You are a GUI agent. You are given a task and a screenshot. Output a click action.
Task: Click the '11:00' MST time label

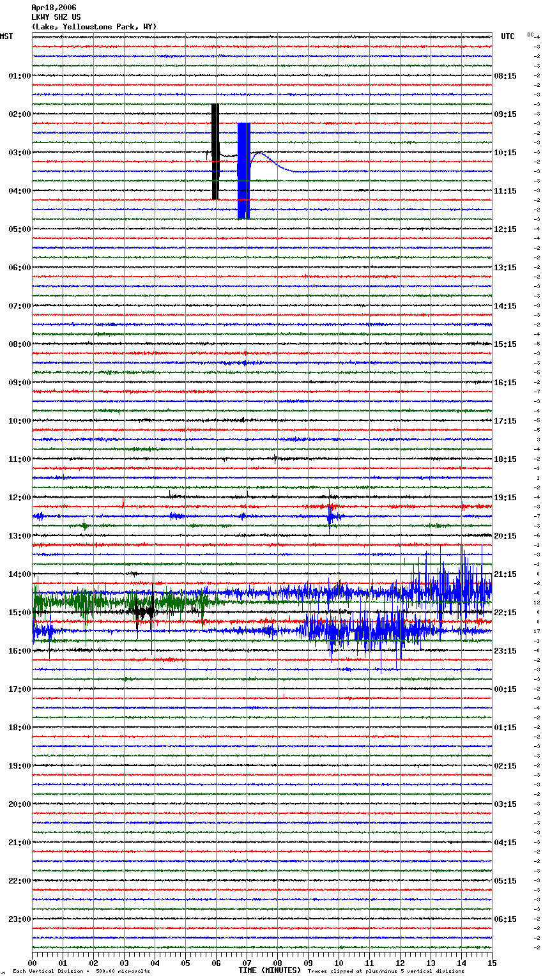tap(20, 459)
